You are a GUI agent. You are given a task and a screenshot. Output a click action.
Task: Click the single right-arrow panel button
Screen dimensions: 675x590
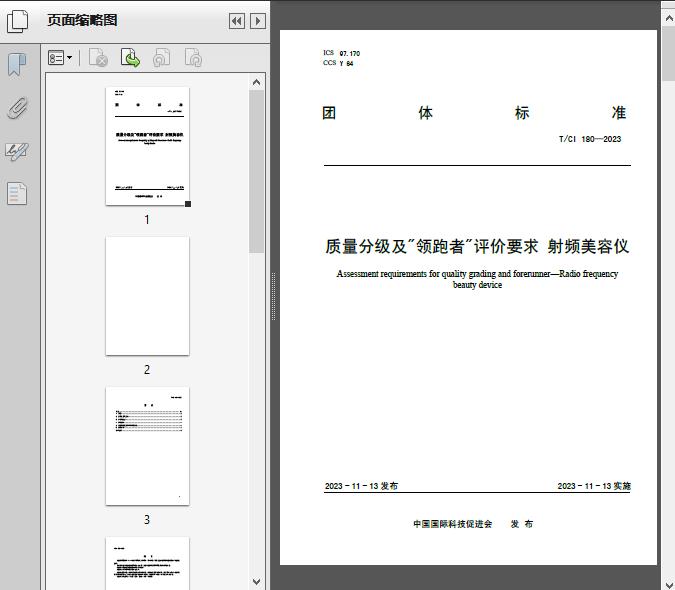[x=258, y=21]
